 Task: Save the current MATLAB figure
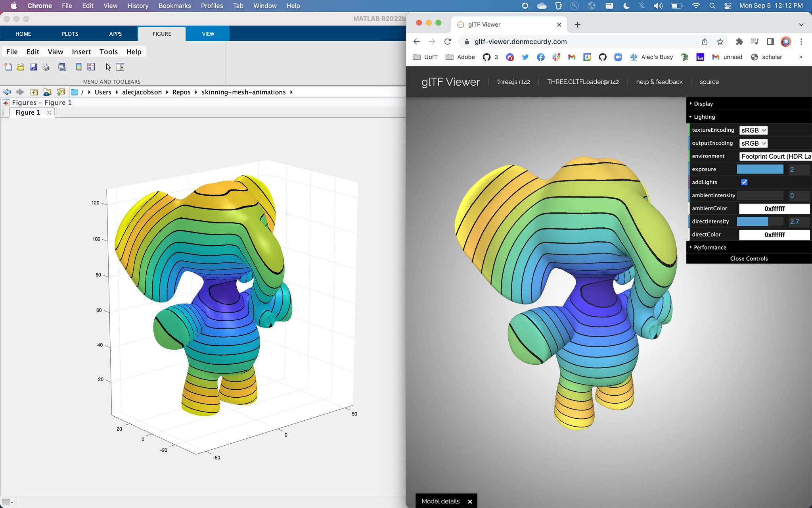[x=33, y=67]
